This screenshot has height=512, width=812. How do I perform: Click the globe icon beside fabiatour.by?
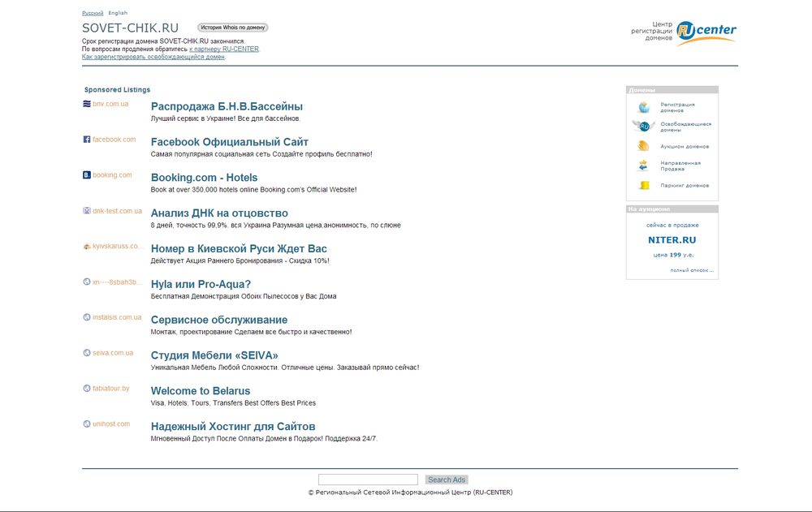87,389
